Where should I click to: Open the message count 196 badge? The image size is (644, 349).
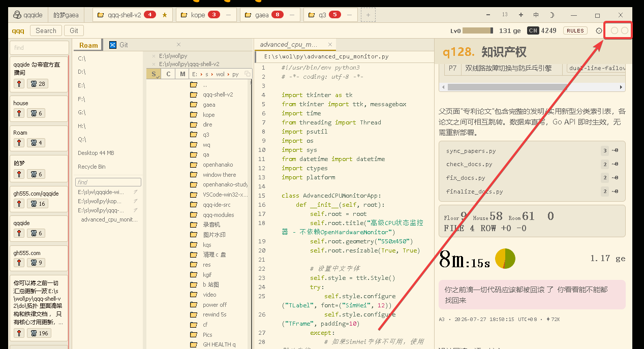[39, 333]
